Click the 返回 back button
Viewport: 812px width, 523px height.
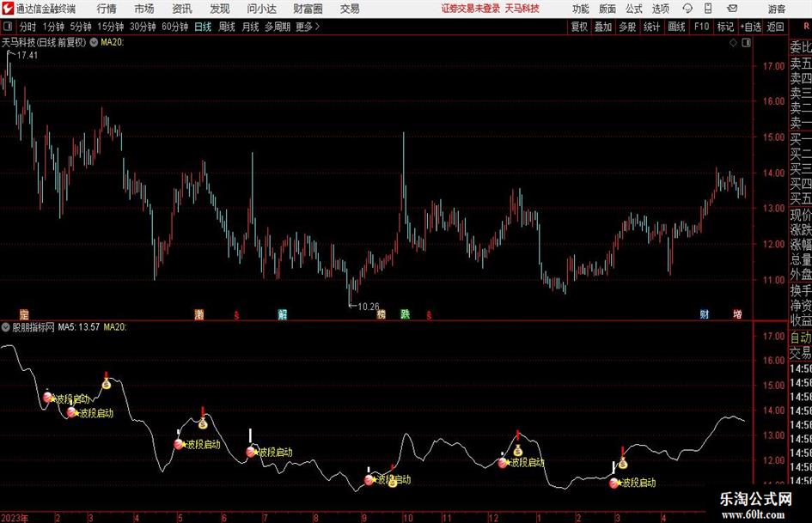(775, 27)
